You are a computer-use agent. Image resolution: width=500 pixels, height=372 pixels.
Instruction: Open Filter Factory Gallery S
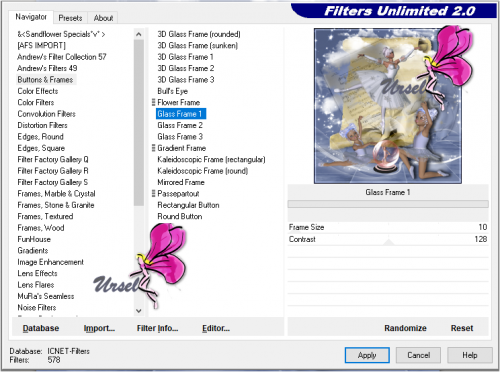[53, 182]
